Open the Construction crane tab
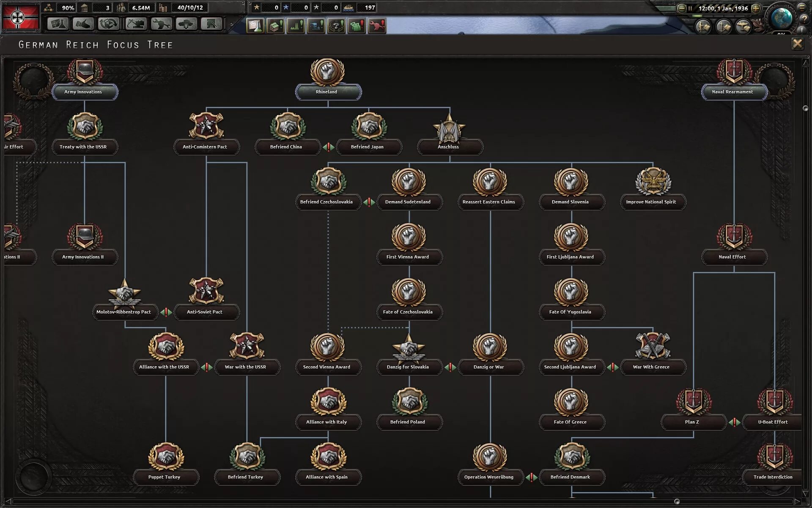The image size is (812, 508). click(x=136, y=24)
